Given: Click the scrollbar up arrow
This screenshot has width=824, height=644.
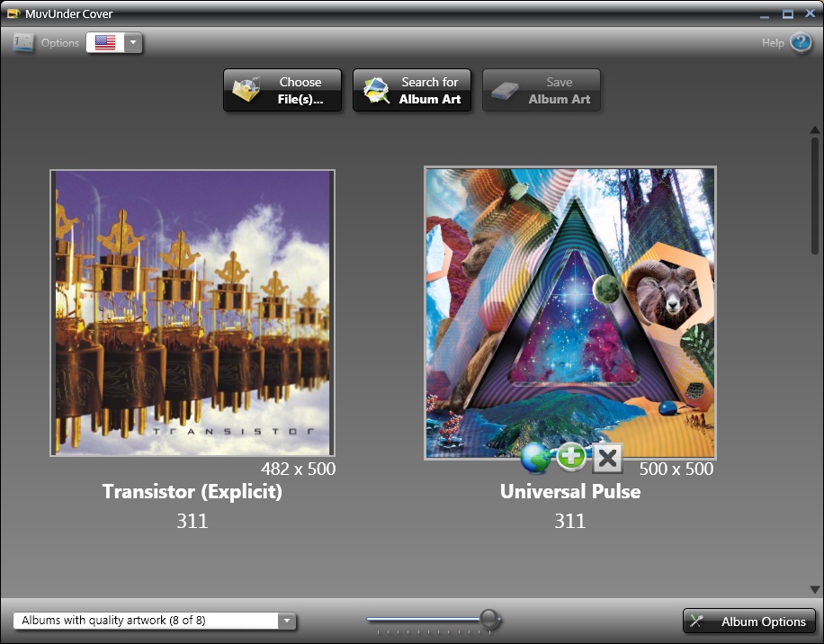Looking at the screenshot, I should pos(814,130).
